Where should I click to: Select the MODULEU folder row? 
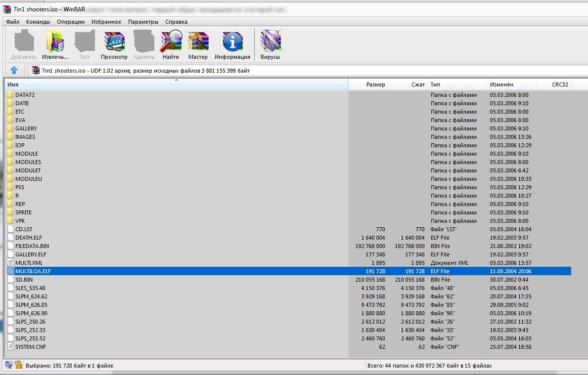[x=28, y=179]
